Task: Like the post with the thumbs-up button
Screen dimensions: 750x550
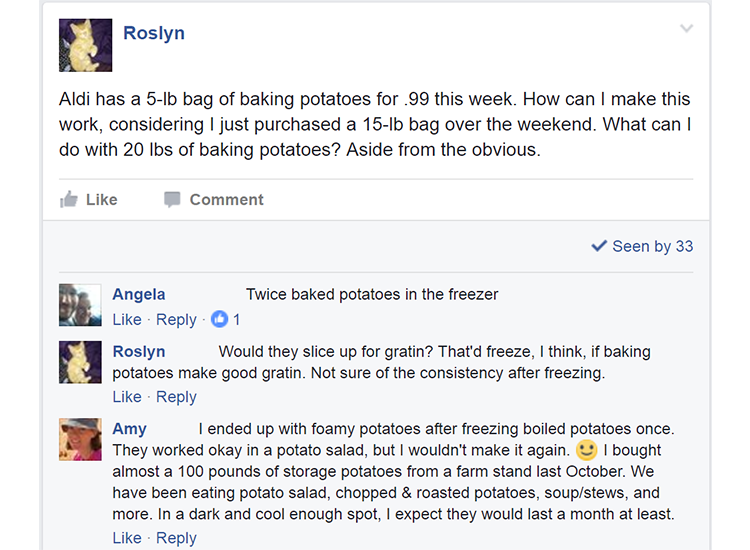Action: pos(89,199)
